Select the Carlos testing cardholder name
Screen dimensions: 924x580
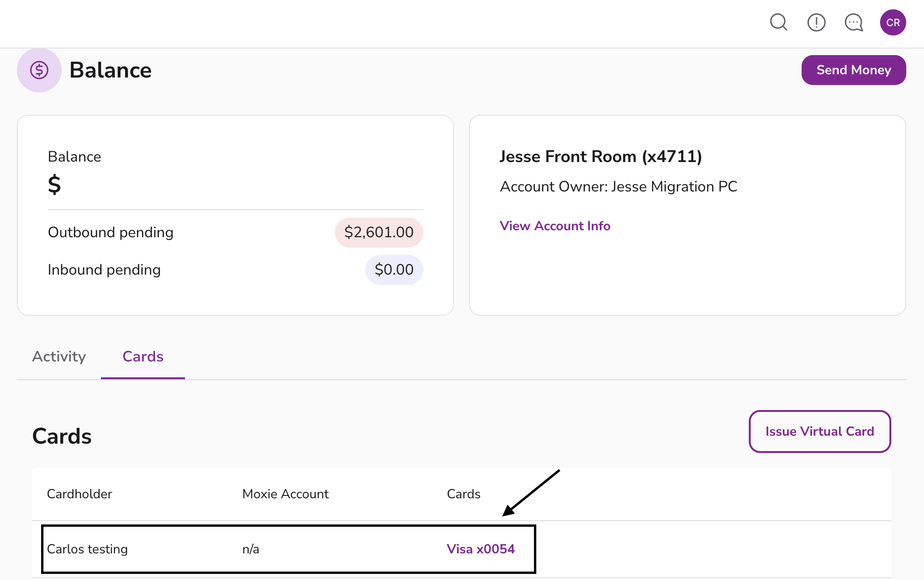coord(87,549)
